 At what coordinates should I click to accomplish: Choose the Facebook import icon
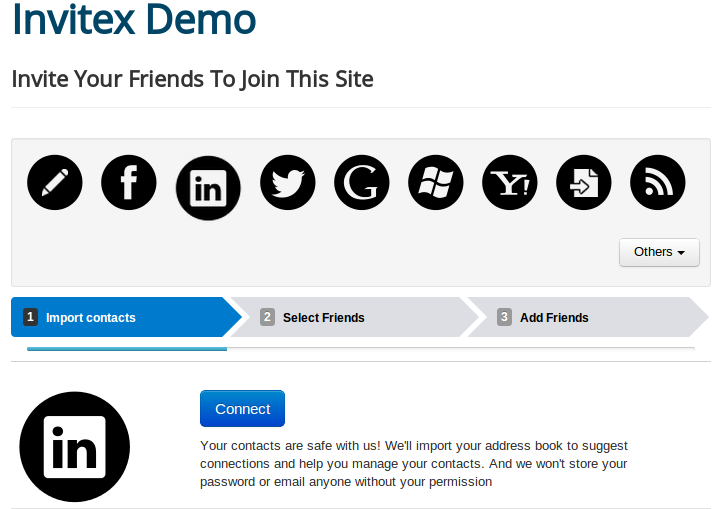[129, 183]
